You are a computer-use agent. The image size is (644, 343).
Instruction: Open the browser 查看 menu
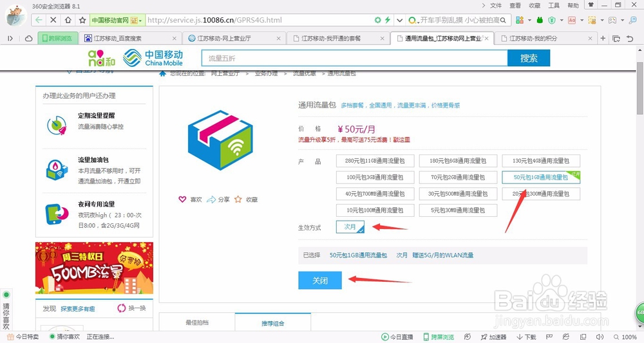point(515,5)
